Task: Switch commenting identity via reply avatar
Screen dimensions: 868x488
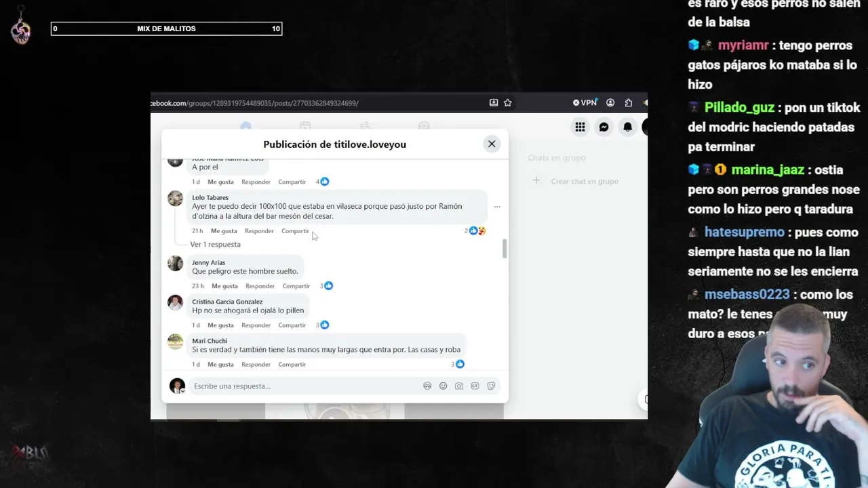Action: pyautogui.click(x=177, y=386)
